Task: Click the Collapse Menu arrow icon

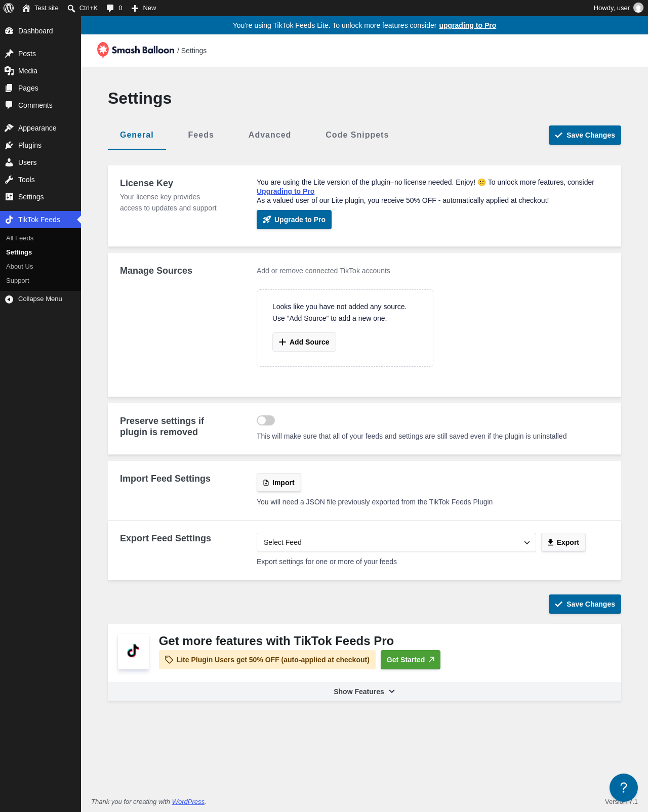Action: [9, 299]
